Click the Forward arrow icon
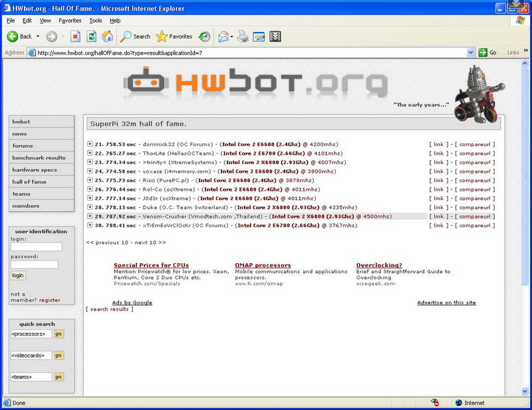 pos(52,37)
